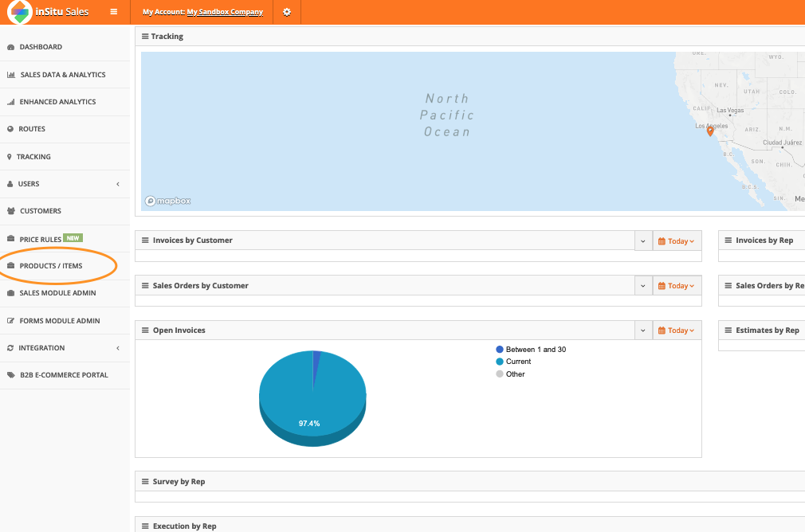The width and height of the screenshot is (805, 532).
Task: Click the Tracking panel drag-handle icon
Action: pos(145,37)
